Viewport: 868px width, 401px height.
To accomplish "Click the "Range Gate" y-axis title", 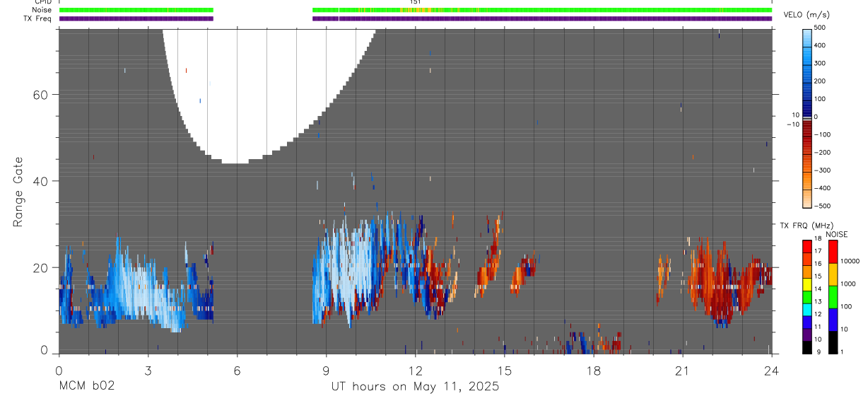I will coord(19,192).
